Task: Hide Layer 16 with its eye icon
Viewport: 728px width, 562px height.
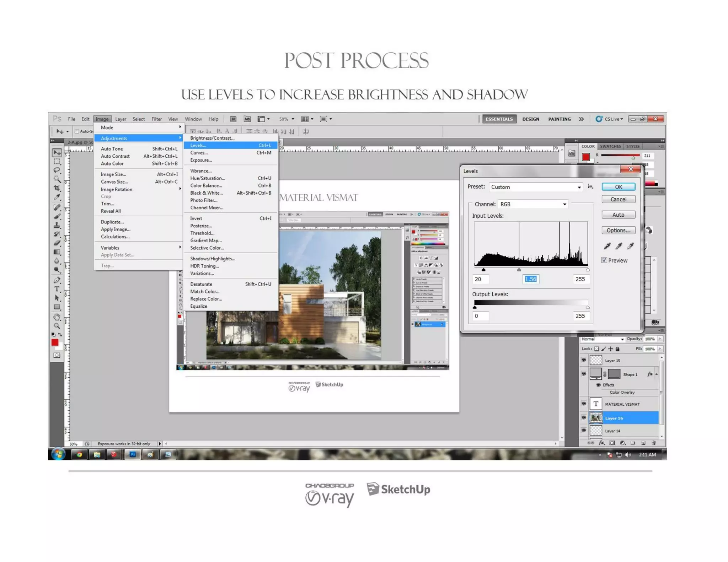Action: 584,418
